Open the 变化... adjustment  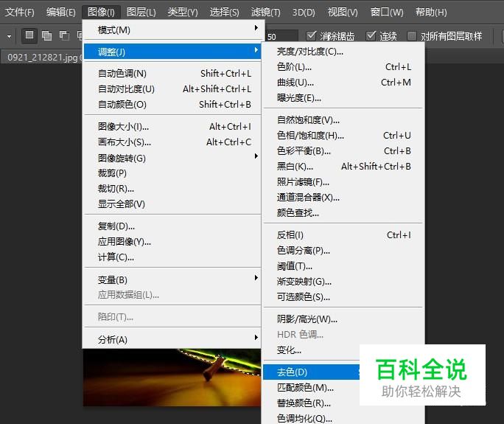point(311,350)
